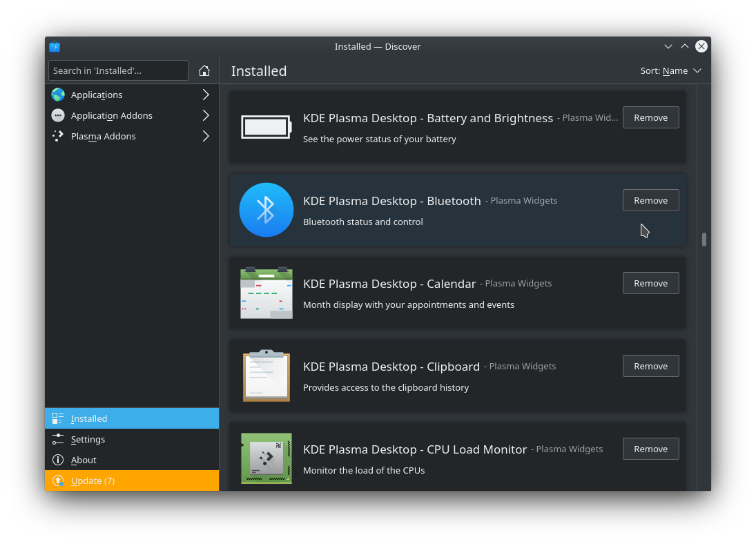Click 'KDE Plasma Desktop - Battery and Brightness' title
This screenshot has width=756, height=544.
click(x=428, y=118)
